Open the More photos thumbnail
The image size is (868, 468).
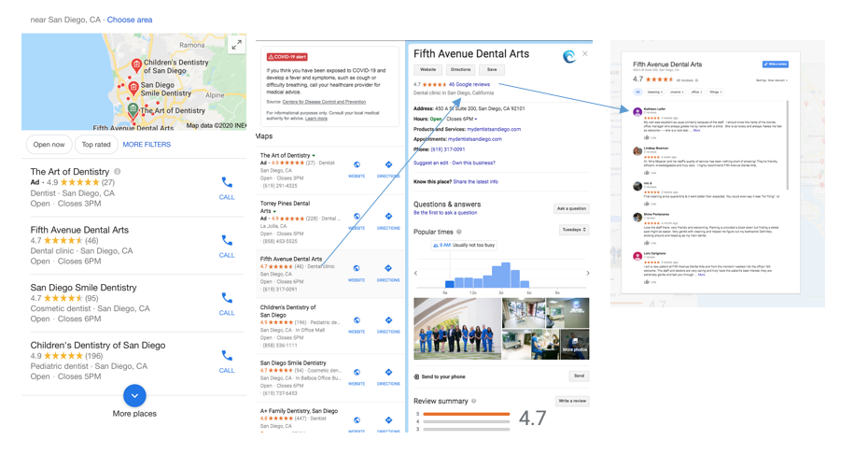pos(575,345)
